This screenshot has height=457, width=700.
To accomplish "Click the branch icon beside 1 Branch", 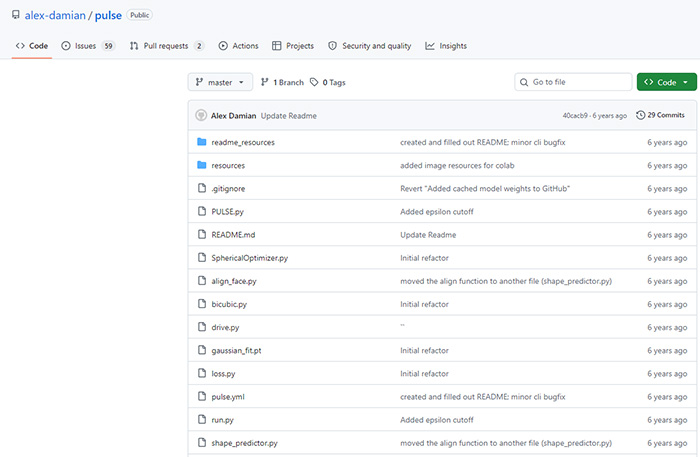I will pyautogui.click(x=265, y=82).
